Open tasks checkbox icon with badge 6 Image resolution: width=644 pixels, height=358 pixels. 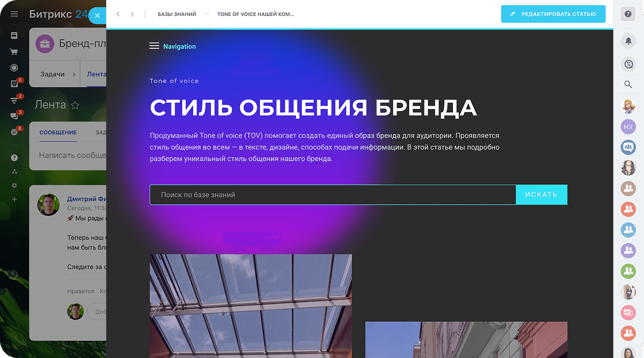(14, 84)
